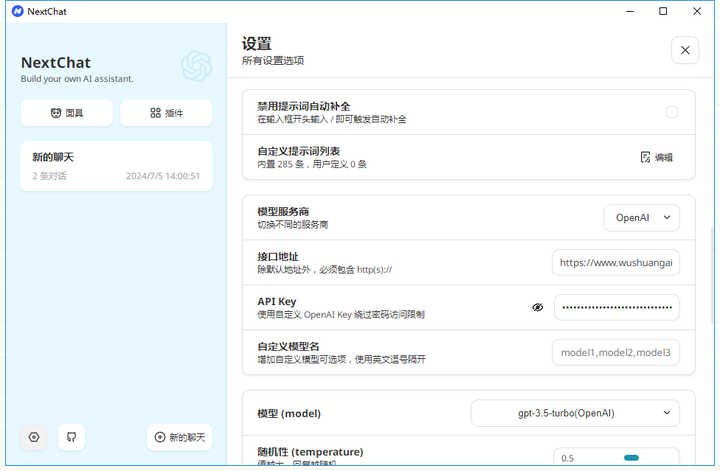Open the 模型服务商 OpenAI dropdown
Viewport: 720px width, 471px height.
pos(641,218)
